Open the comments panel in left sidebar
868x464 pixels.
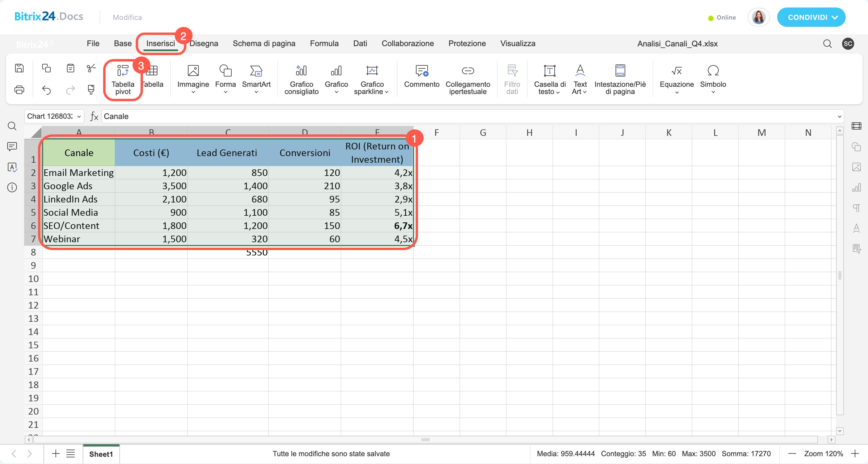[x=12, y=146]
